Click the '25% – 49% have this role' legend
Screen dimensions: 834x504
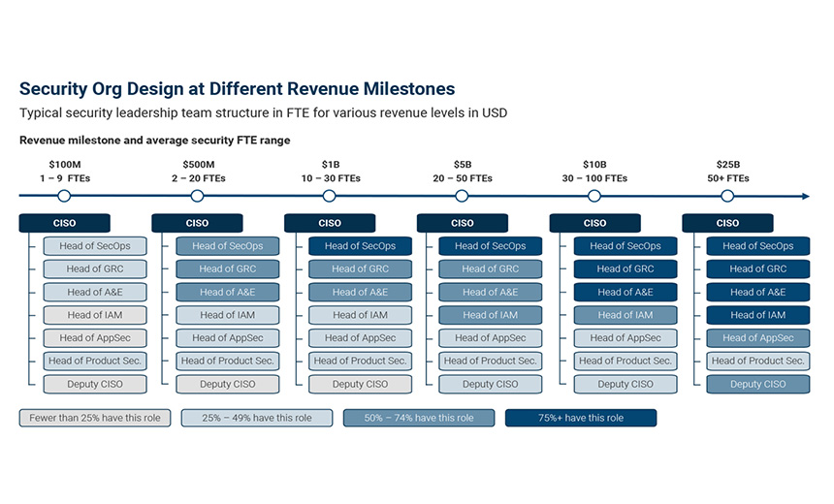[257, 418]
